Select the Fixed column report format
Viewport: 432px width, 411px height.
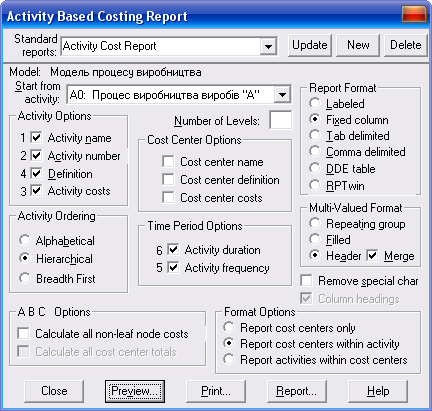(314, 119)
